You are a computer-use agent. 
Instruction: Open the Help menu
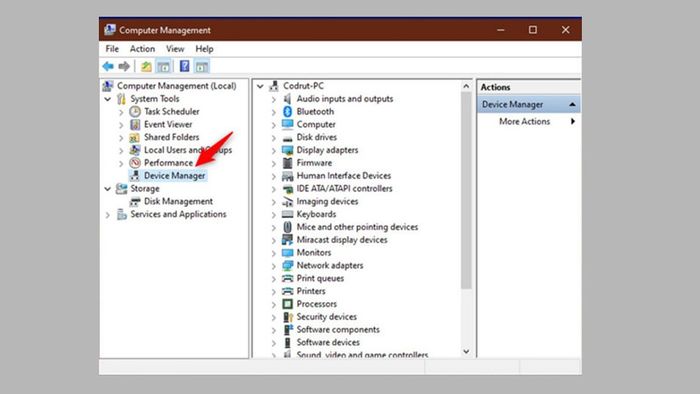(204, 49)
